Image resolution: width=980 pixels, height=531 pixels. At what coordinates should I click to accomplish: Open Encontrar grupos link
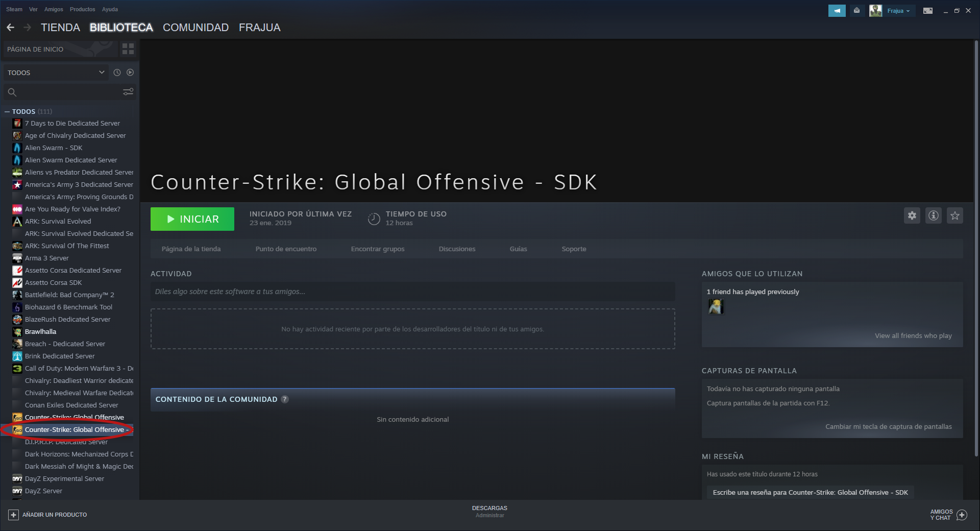tap(378, 249)
